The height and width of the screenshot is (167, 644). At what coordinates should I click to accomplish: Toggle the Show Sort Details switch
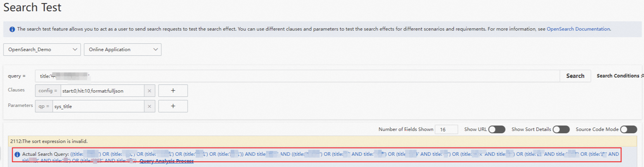561,129
